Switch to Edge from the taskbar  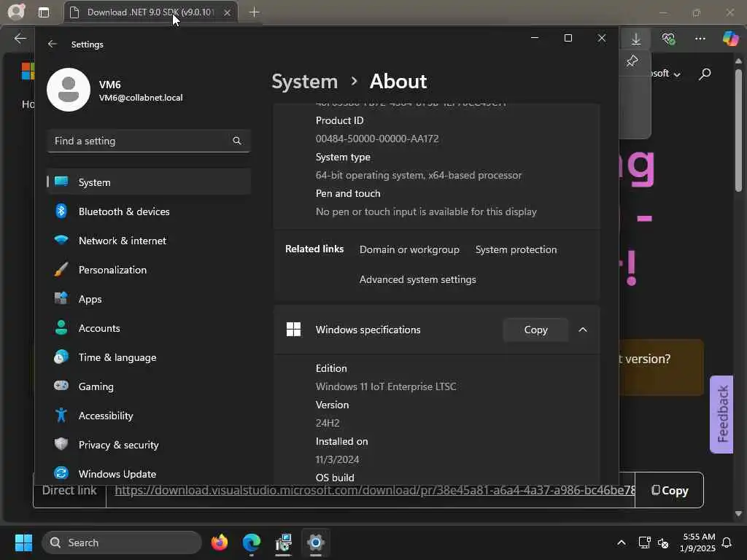pyautogui.click(x=252, y=542)
